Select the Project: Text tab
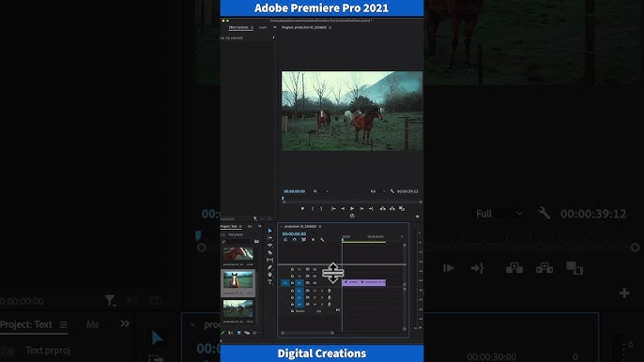644x362 pixels. (x=229, y=227)
